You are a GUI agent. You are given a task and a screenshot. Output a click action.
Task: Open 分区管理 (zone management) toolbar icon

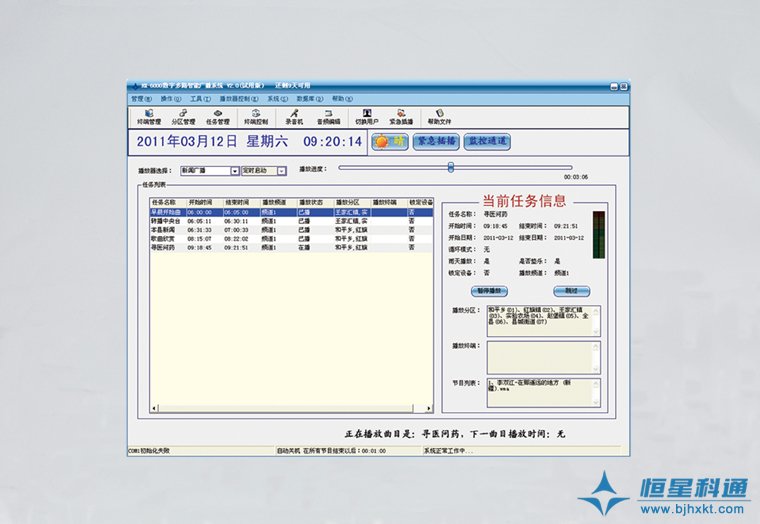(183, 116)
